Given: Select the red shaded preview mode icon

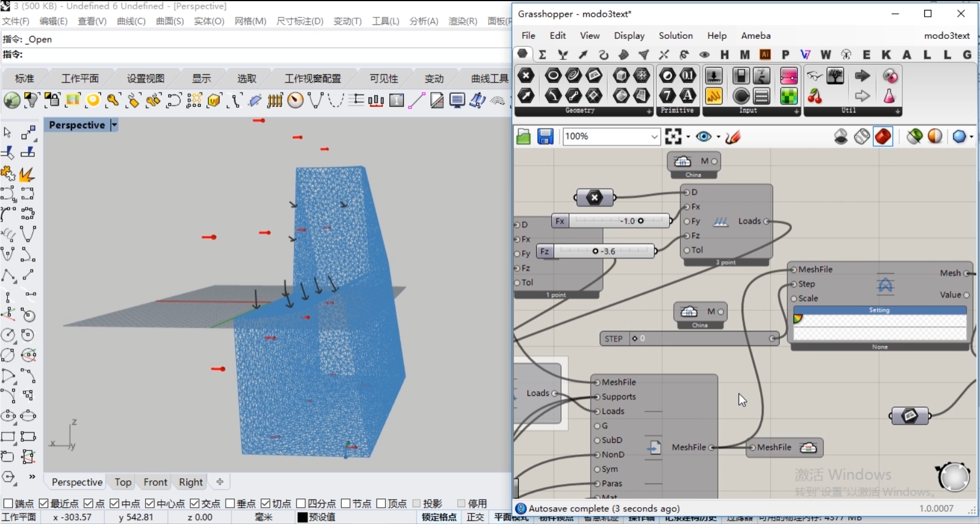Looking at the screenshot, I should click(x=883, y=136).
